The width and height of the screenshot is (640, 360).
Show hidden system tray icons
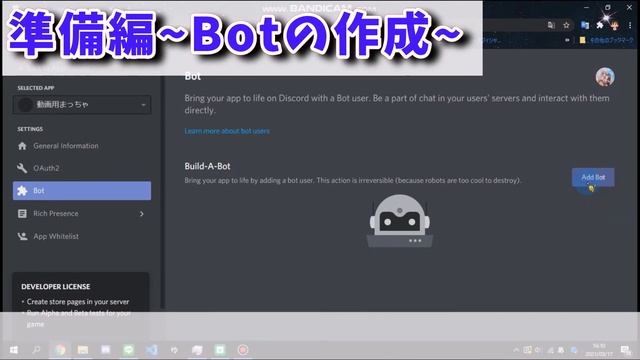coord(516,350)
